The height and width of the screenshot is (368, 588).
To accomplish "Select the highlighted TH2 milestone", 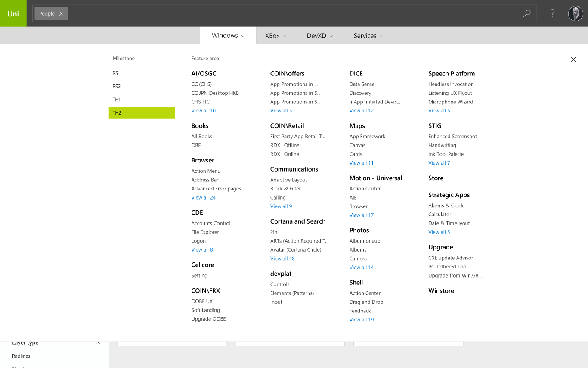I will 142,113.
